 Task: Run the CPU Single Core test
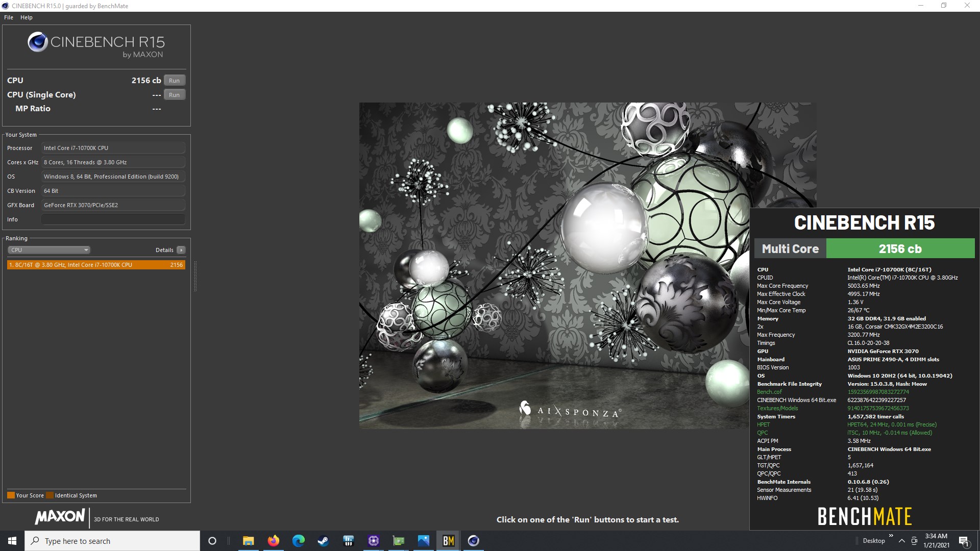click(175, 95)
